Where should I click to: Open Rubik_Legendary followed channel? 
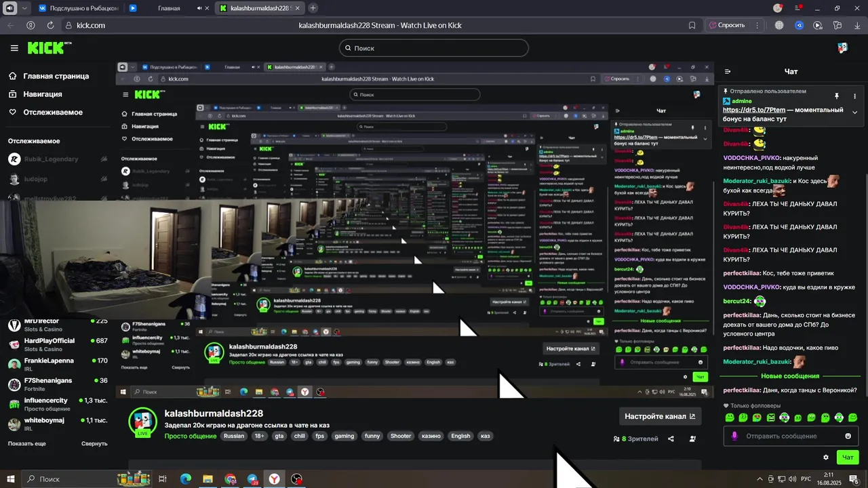click(57, 159)
